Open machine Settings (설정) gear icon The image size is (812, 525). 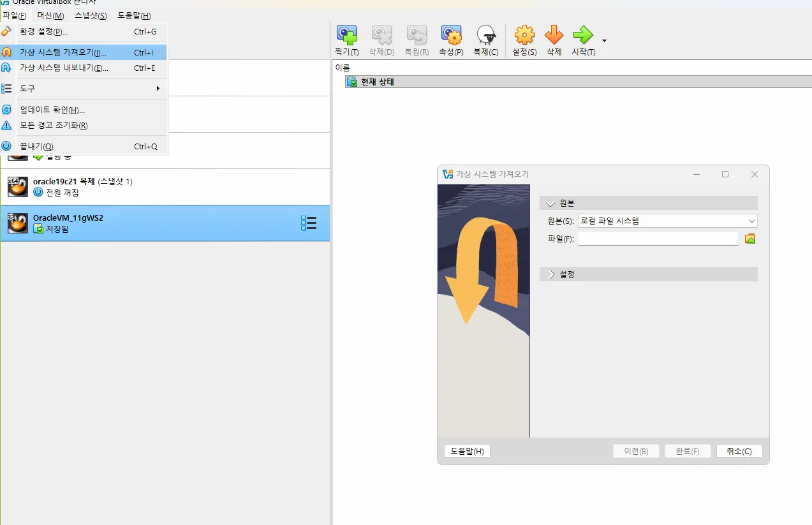(524, 35)
